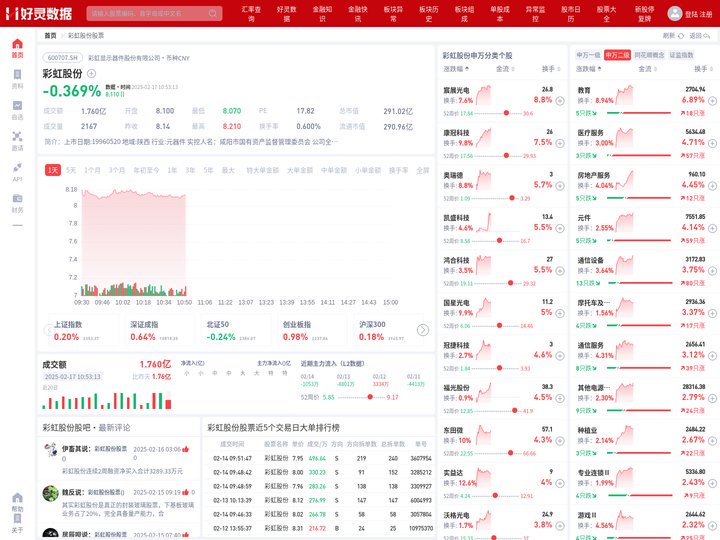Select the 3个月 chart range
Image resolution: width=720 pixels, height=540 pixels.
pyautogui.click(x=117, y=170)
